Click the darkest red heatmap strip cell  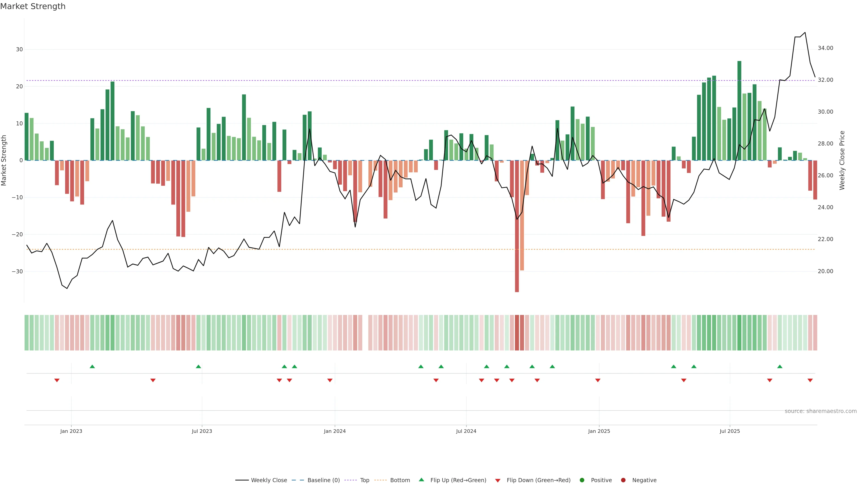click(517, 333)
